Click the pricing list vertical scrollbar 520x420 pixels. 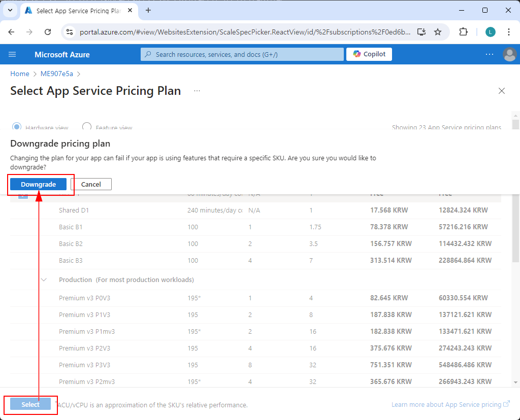pos(515,190)
